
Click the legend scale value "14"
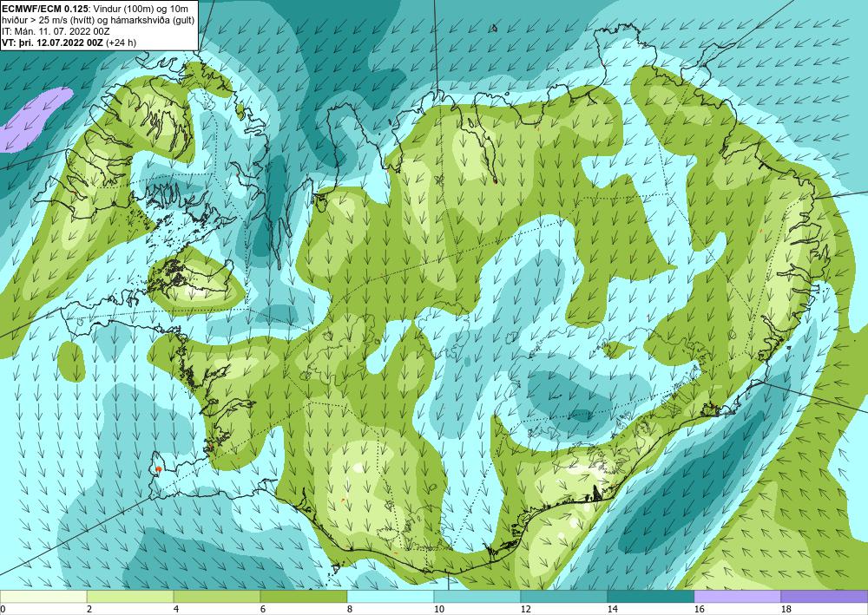click(612, 609)
